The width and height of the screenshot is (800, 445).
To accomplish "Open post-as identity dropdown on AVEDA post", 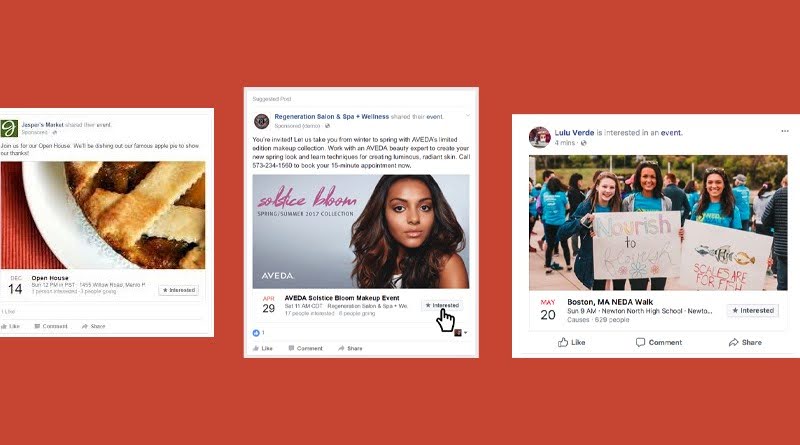I will click(x=461, y=333).
